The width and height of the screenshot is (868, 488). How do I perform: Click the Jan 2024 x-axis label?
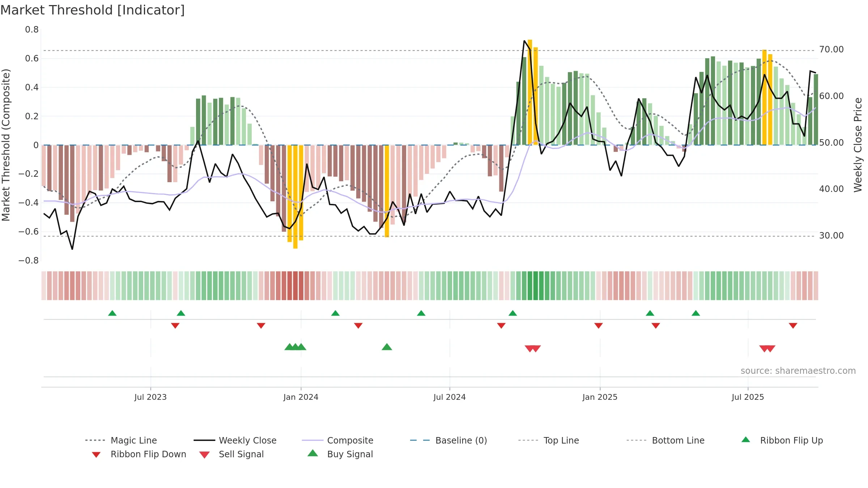(x=301, y=397)
